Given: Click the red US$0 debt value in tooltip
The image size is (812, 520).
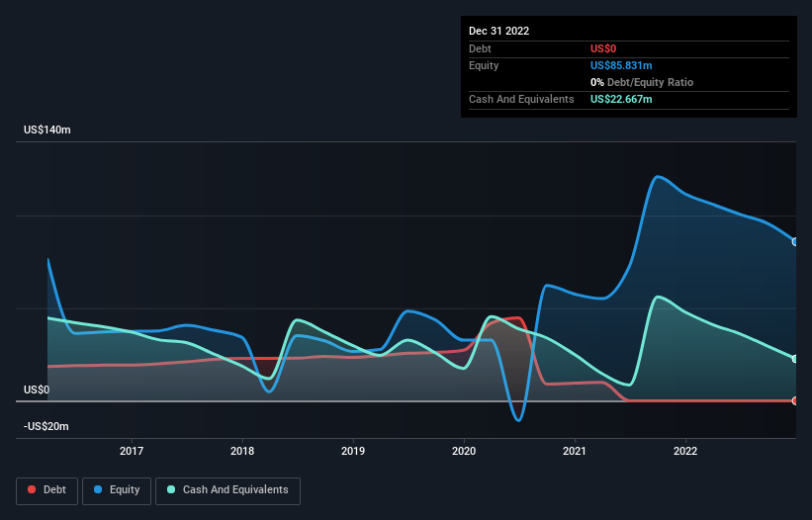Looking at the screenshot, I should (603, 48).
